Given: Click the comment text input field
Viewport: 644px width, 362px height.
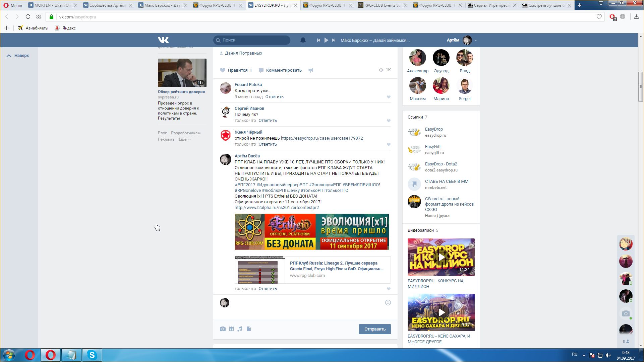Looking at the screenshot, I should click(307, 306).
